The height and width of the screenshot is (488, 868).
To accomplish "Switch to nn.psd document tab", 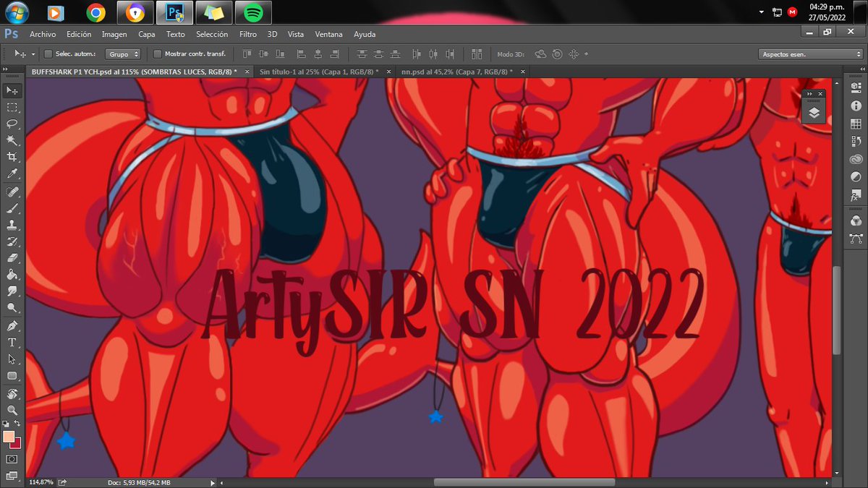I will (x=456, y=72).
